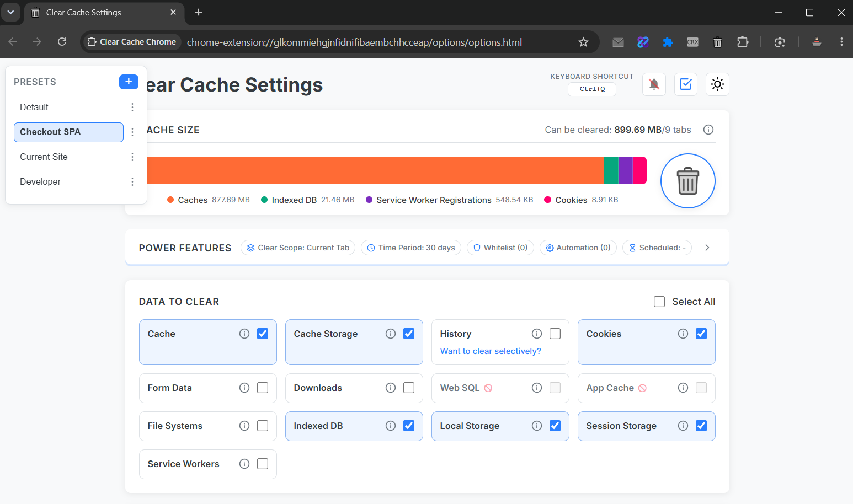Click the green Indexed DB bar segment
The image size is (853, 504).
[611, 170]
